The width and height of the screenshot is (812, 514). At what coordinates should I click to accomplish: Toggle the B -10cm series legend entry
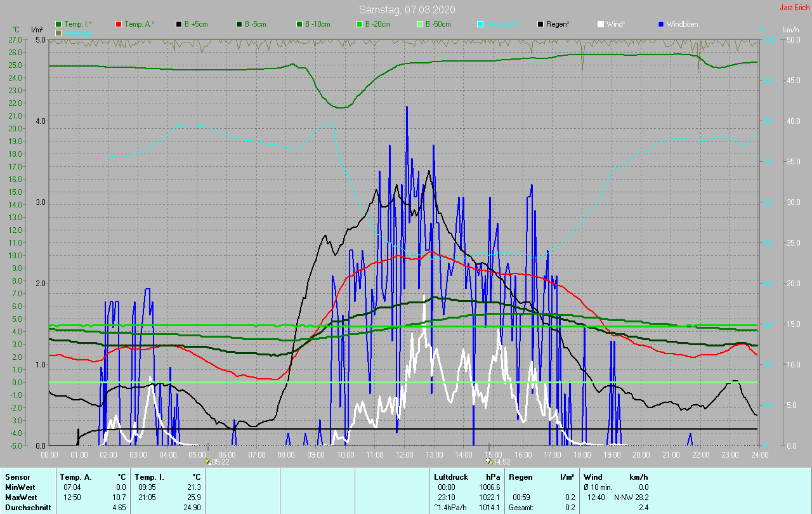click(315, 24)
